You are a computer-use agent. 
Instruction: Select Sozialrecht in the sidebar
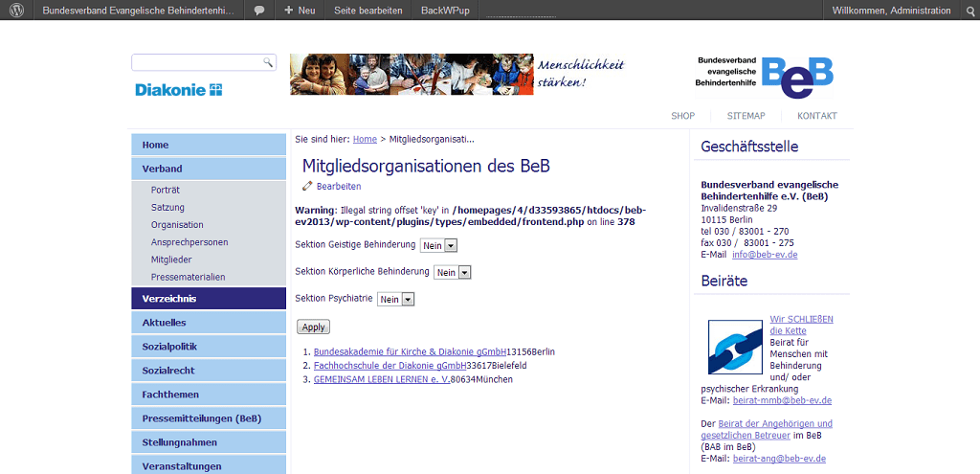209,371
